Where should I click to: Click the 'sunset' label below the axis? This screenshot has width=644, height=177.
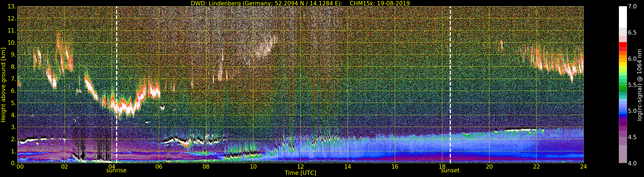(450, 171)
